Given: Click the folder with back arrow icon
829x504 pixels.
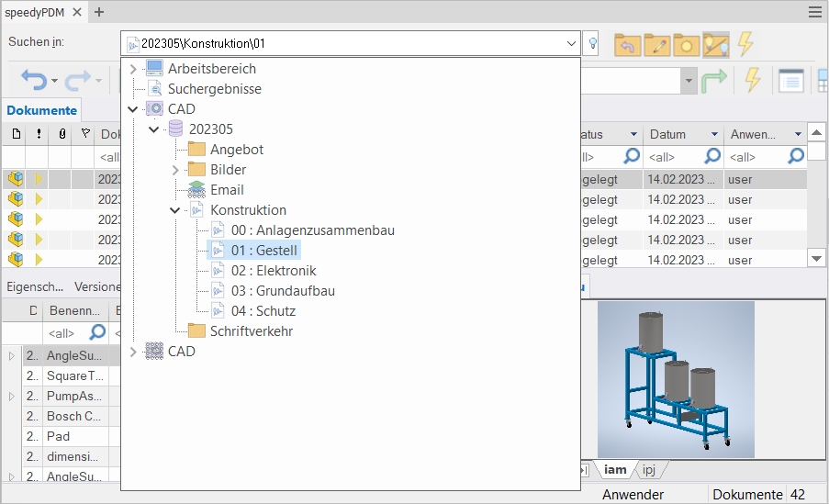Looking at the screenshot, I should click(x=627, y=44).
